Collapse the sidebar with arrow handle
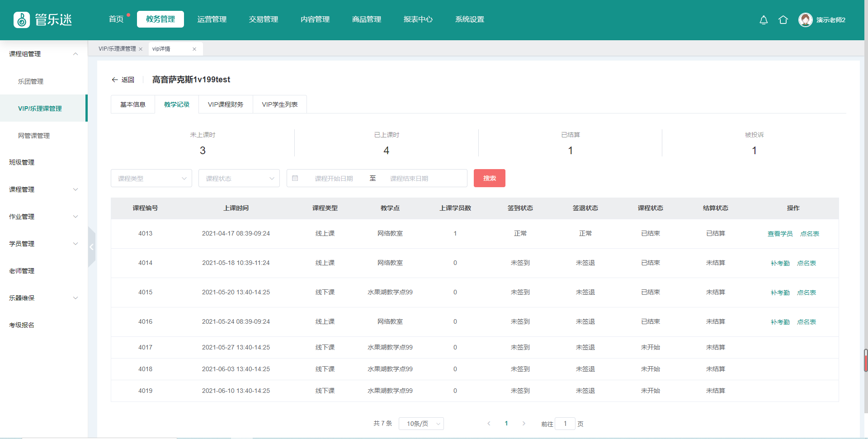868x439 pixels. coord(91,247)
